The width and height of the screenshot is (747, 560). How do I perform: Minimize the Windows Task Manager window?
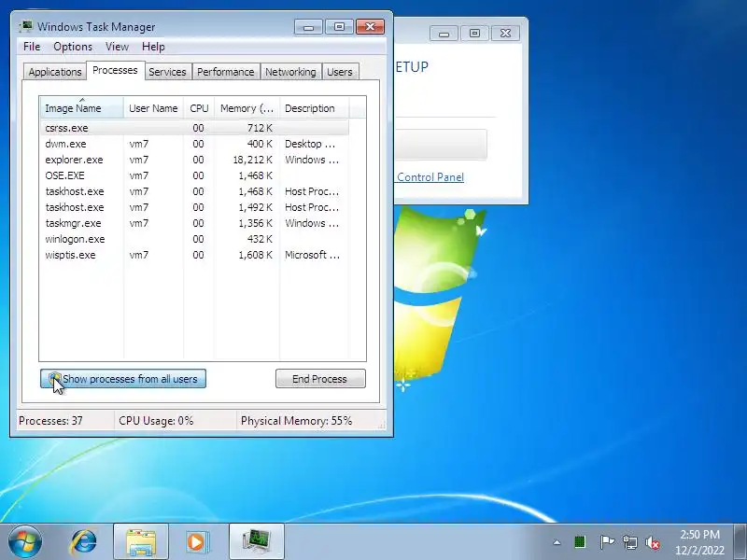[308, 27]
